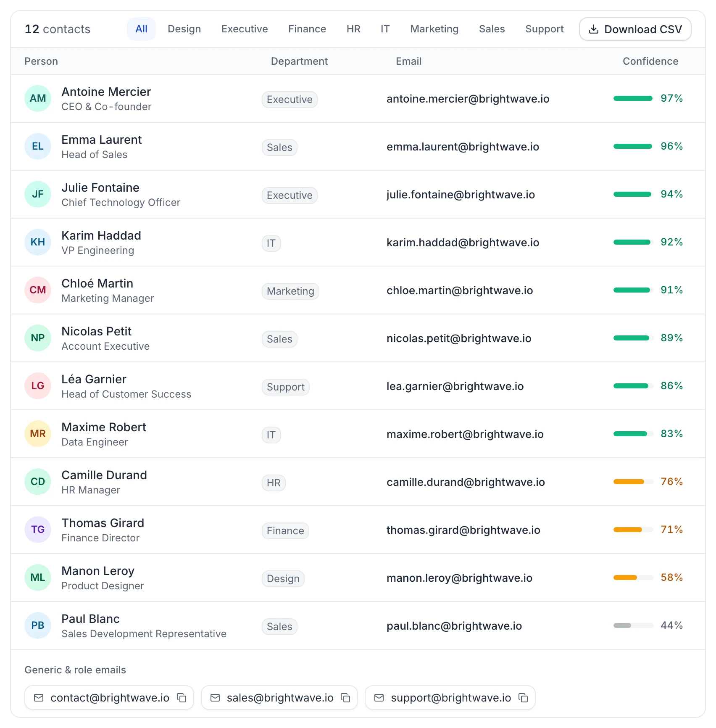
Task: Click the AM avatar for Antoine Mercier
Action: pos(38,98)
